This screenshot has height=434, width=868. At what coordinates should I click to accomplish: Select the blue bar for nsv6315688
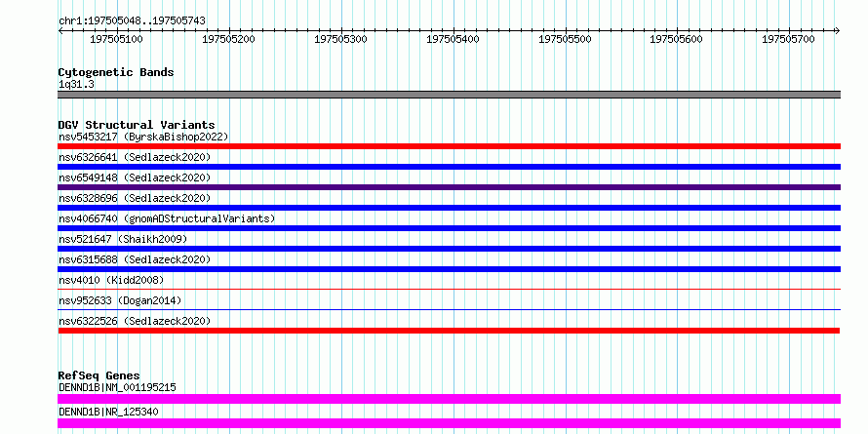coord(449,269)
